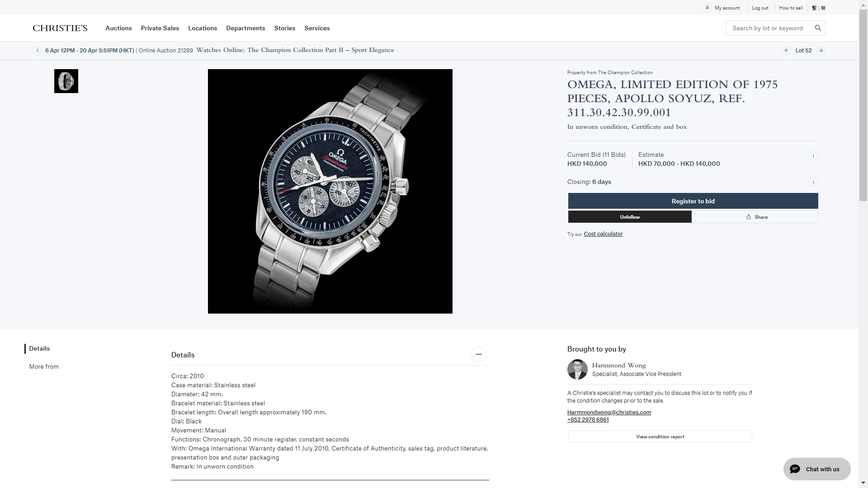Click back arrow beside auction dates
868x488 pixels.
coord(38,51)
